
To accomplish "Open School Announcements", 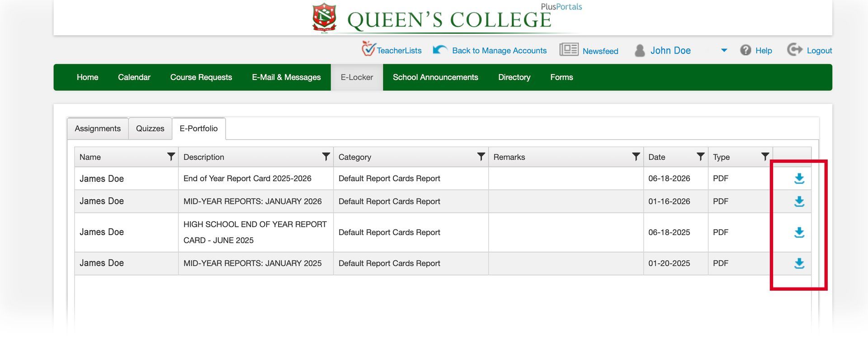I will [435, 77].
